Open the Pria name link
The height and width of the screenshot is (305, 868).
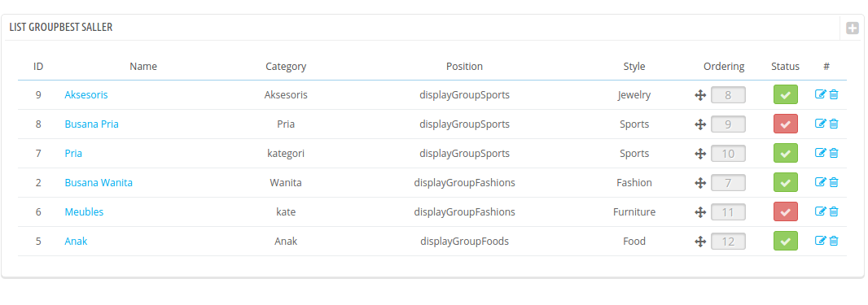click(73, 154)
